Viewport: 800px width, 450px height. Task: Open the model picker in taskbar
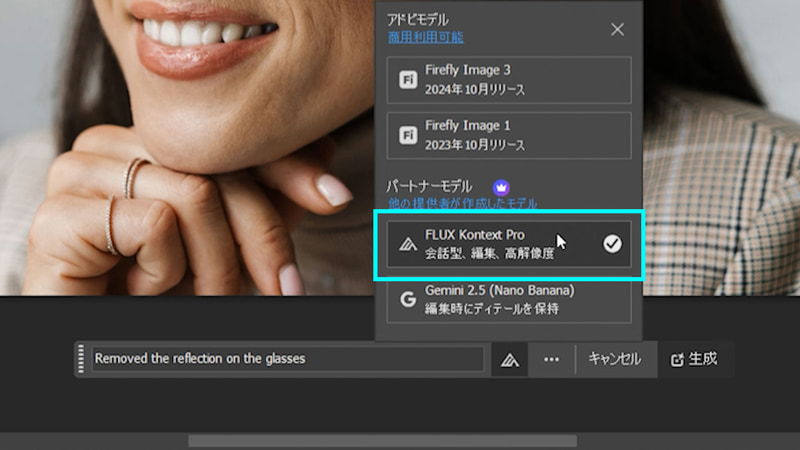tap(509, 360)
